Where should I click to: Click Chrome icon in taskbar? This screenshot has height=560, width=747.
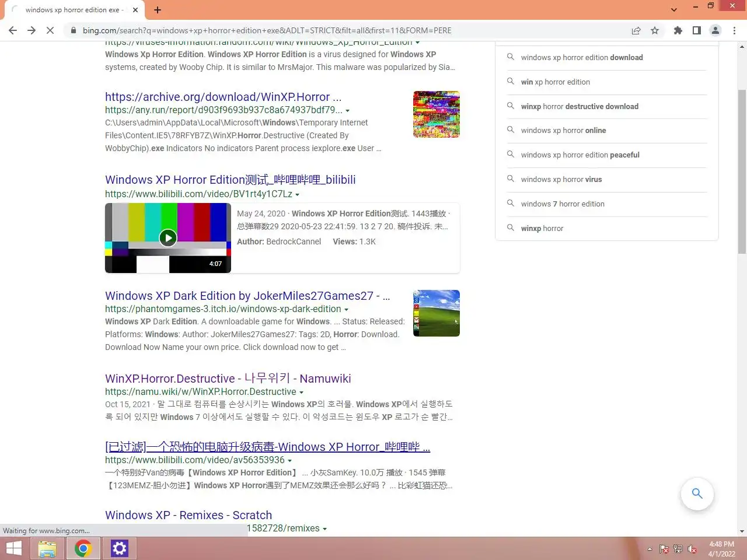83,548
